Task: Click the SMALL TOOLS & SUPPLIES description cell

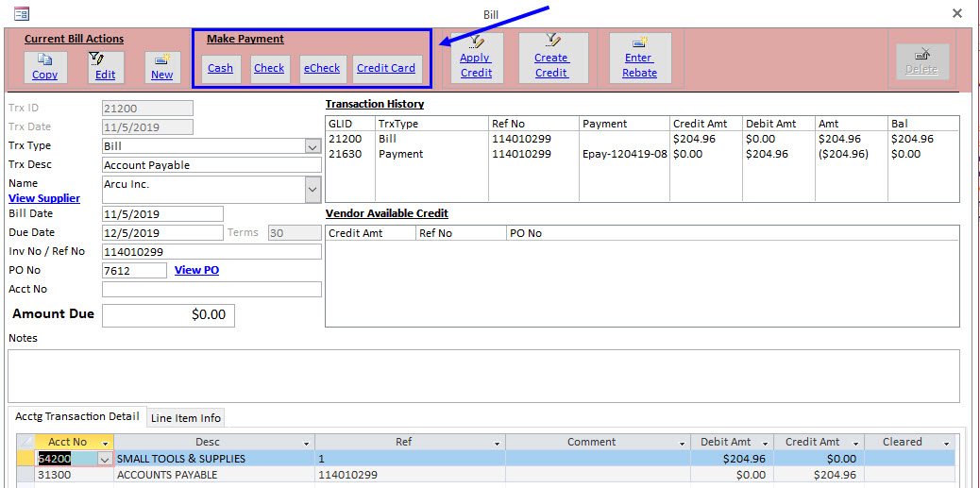Action: pos(215,459)
